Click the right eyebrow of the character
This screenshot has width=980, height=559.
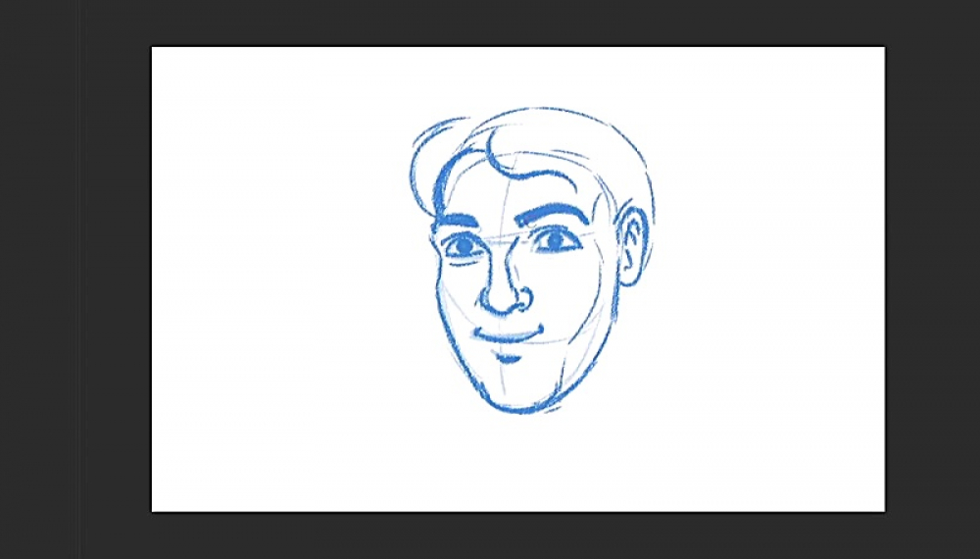pyautogui.click(x=551, y=209)
